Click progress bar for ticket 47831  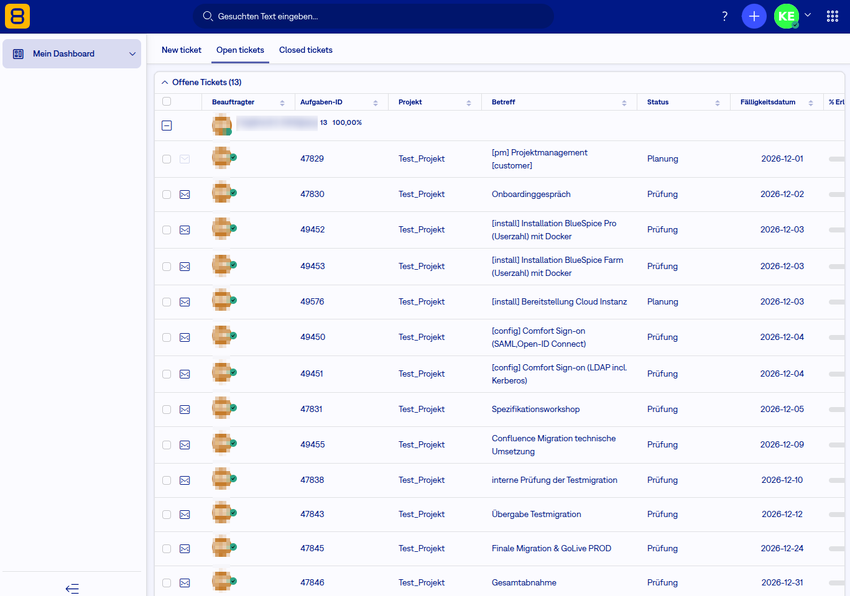point(836,409)
